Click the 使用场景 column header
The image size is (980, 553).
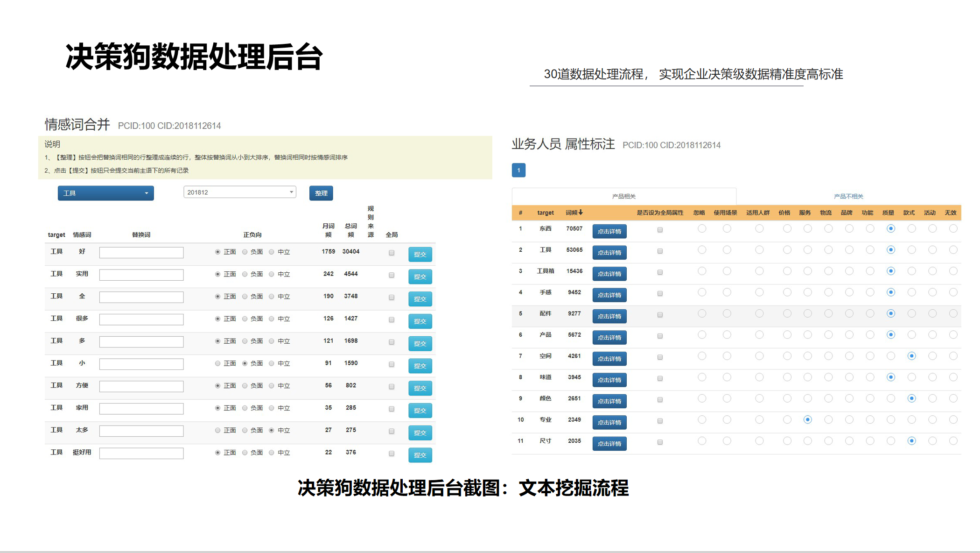coord(725,213)
